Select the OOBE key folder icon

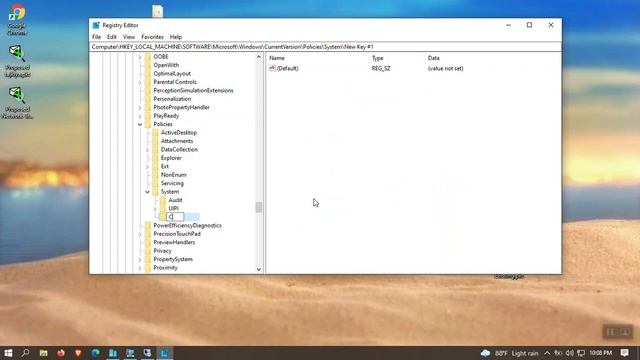coord(148,57)
